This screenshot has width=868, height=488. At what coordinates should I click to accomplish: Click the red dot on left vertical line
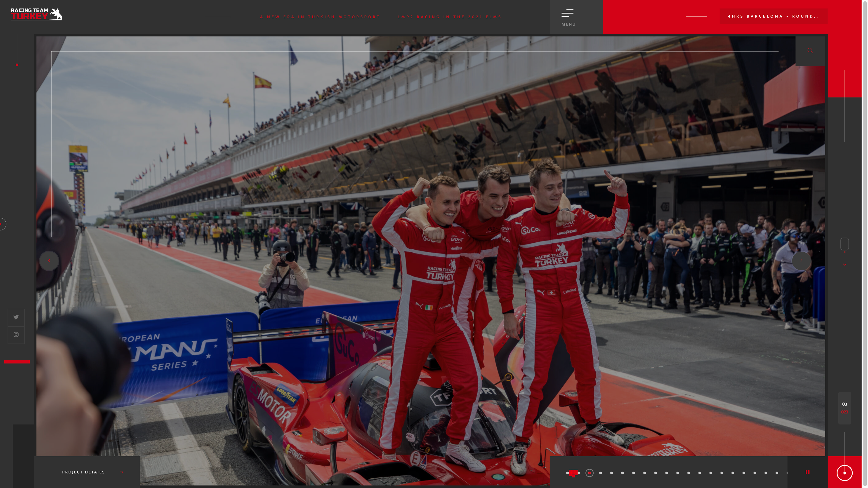pyautogui.click(x=17, y=65)
